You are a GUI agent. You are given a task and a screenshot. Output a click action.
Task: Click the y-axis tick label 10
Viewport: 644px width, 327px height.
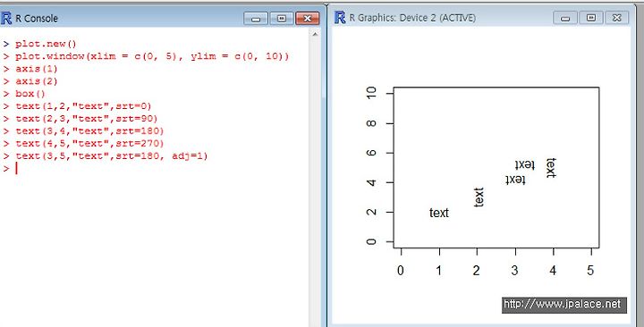pyautogui.click(x=371, y=93)
